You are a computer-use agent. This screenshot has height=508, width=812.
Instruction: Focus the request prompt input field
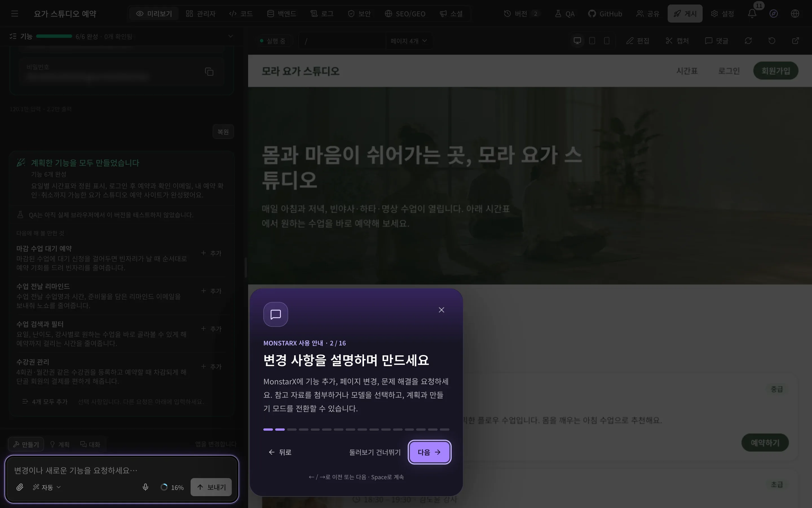click(x=122, y=470)
